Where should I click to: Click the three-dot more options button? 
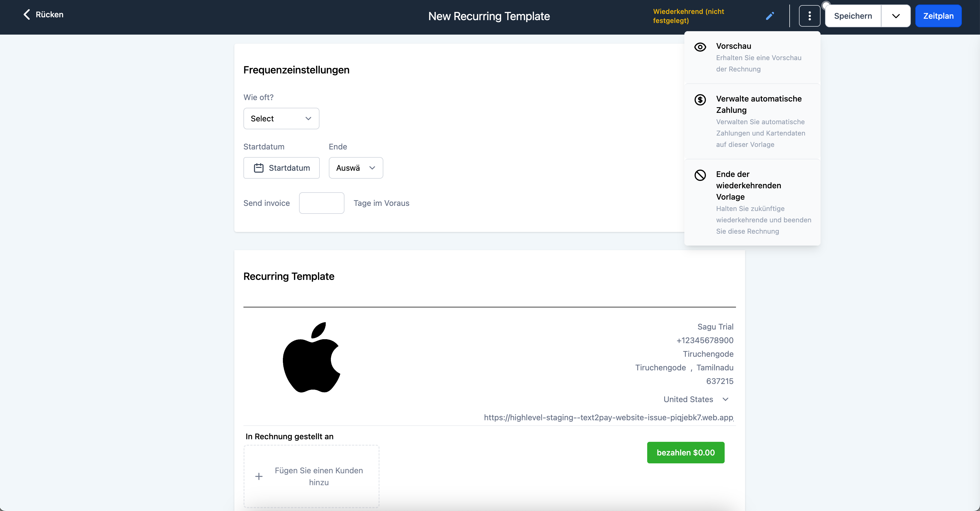[x=809, y=16]
